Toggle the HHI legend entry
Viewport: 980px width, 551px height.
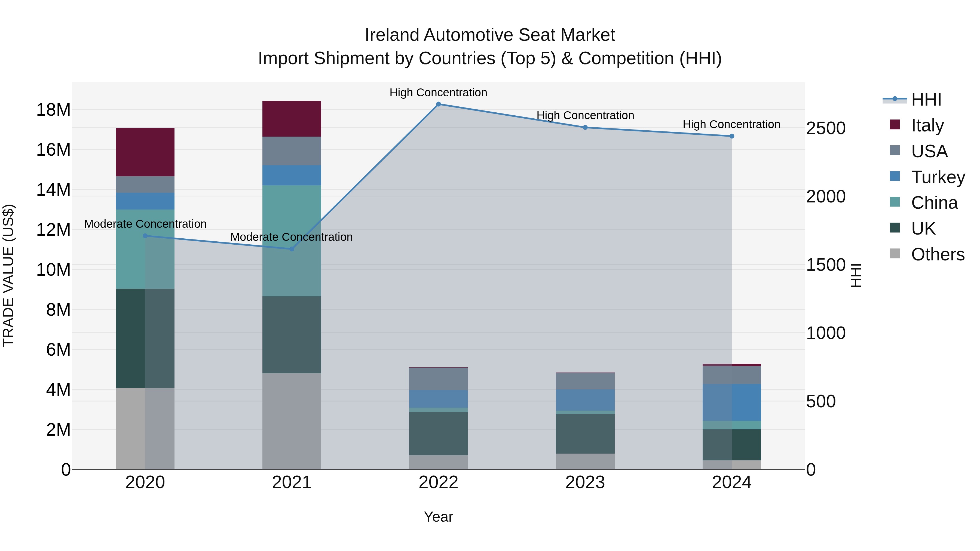[912, 100]
